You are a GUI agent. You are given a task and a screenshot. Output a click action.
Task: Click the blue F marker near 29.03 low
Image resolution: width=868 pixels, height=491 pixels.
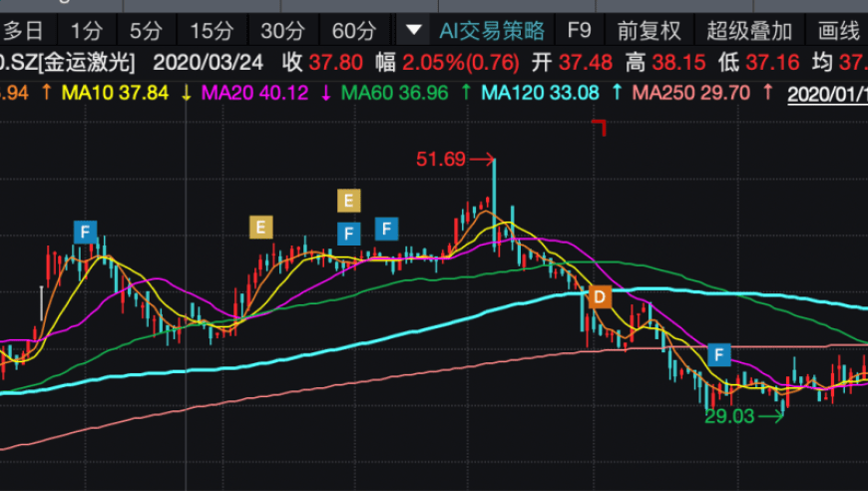(x=719, y=355)
